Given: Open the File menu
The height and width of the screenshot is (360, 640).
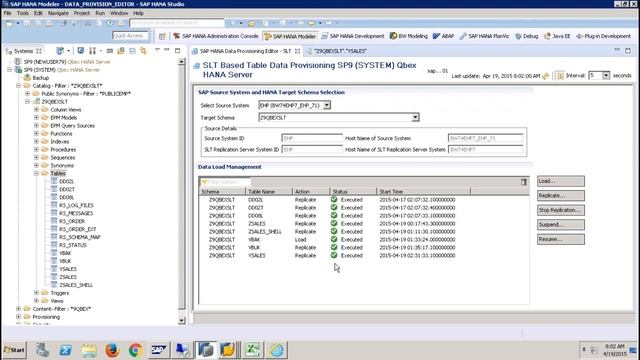Looking at the screenshot, I should pyautogui.click(x=7, y=13).
